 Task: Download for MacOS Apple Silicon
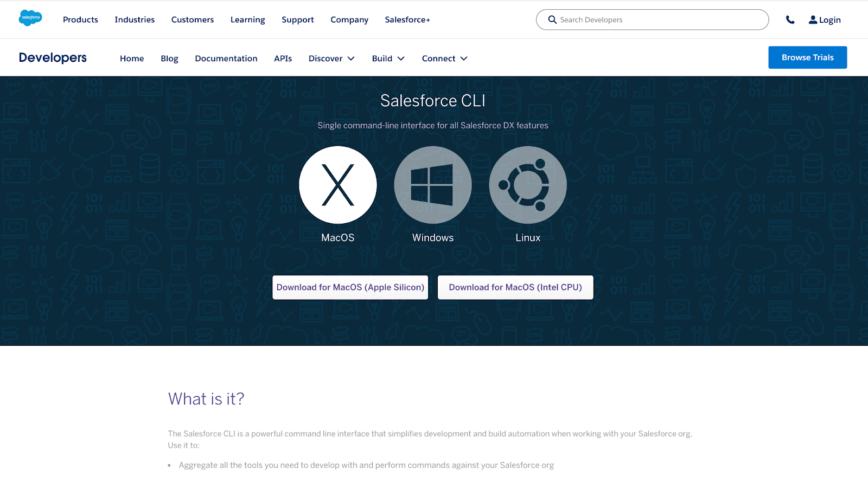pyautogui.click(x=350, y=287)
